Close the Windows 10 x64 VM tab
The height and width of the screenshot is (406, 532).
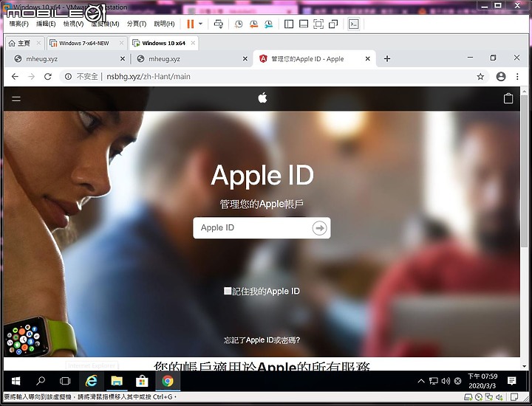point(193,43)
